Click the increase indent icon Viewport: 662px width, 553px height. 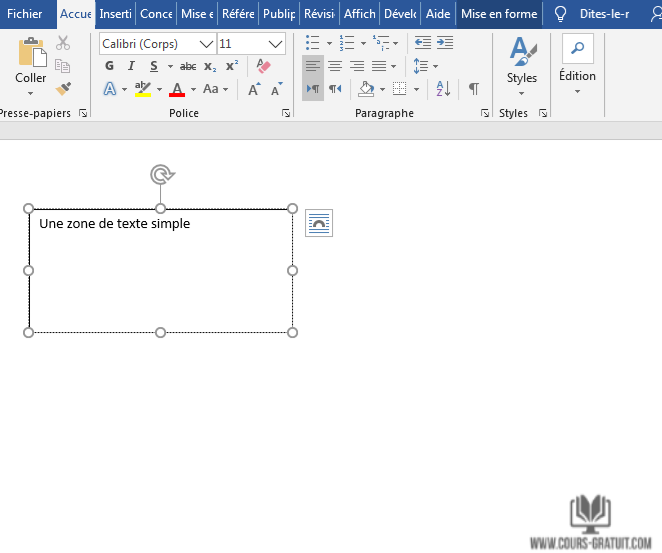click(x=444, y=43)
